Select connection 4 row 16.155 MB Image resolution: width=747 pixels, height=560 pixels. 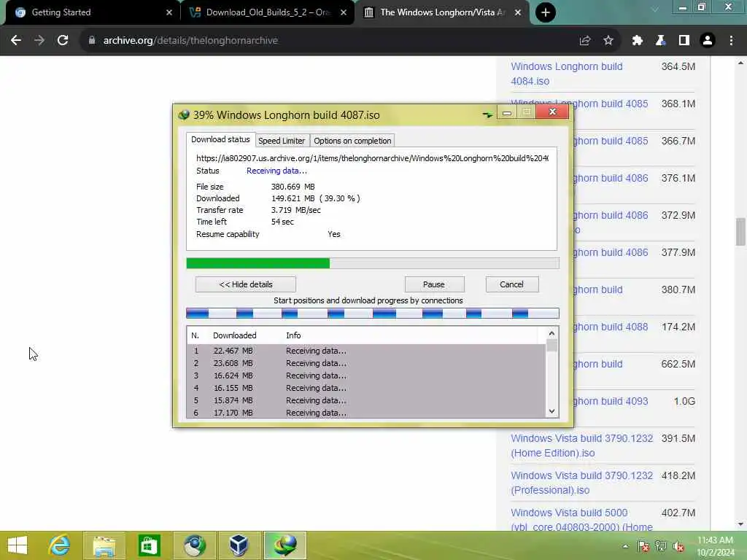click(x=366, y=388)
